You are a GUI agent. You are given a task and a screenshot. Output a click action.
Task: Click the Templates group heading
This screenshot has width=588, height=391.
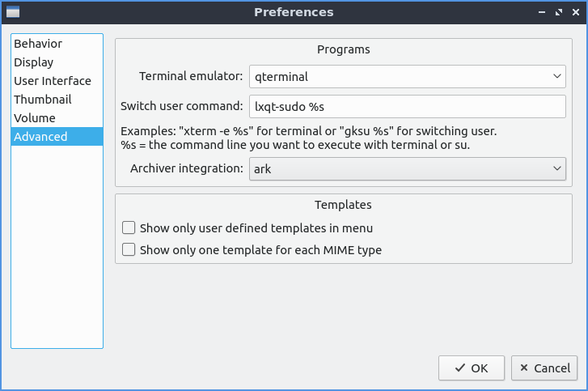point(343,205)
